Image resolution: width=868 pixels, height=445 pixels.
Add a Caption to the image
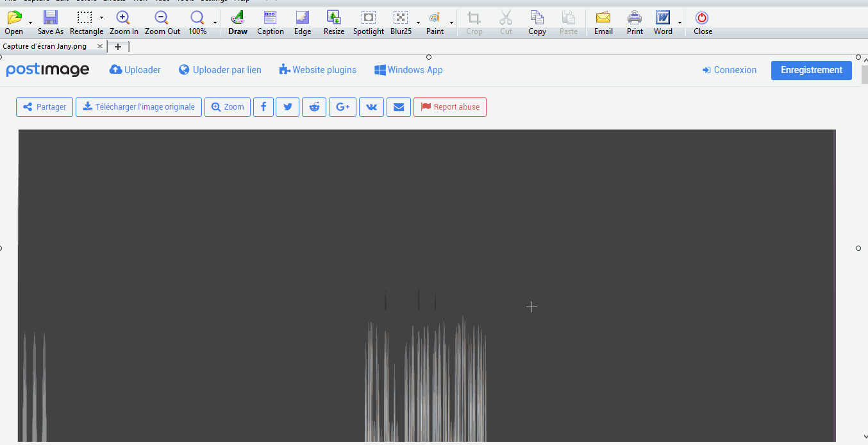click(271, 23)
